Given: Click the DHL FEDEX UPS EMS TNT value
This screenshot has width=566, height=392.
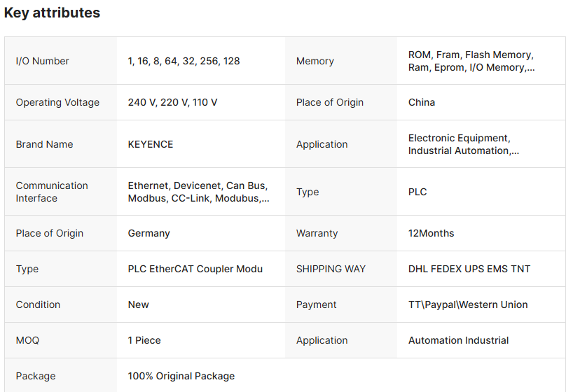Looking at the screenshot, I should [469, 269].
